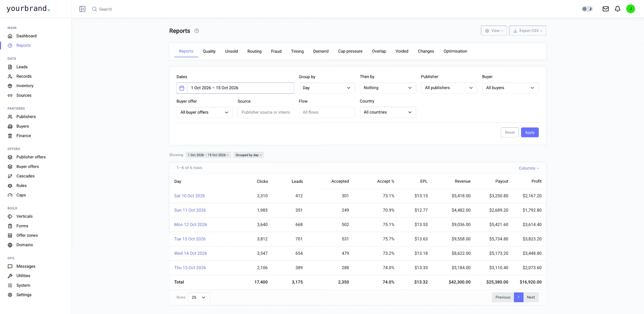Image resolution: width=644 pixels, height=314 pixels.
Task: Go to Dashboard in sidebar
Action: coord(26,36)
